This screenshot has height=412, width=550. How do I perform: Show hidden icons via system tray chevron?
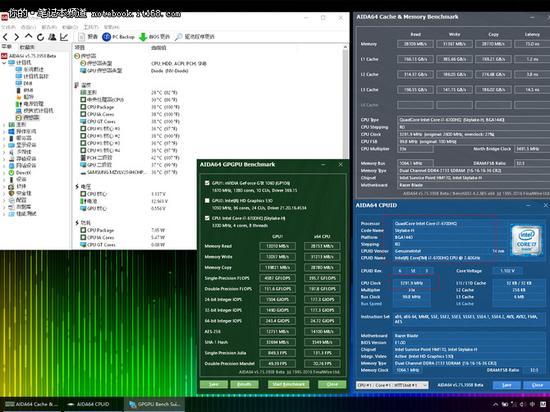[495, 404]
